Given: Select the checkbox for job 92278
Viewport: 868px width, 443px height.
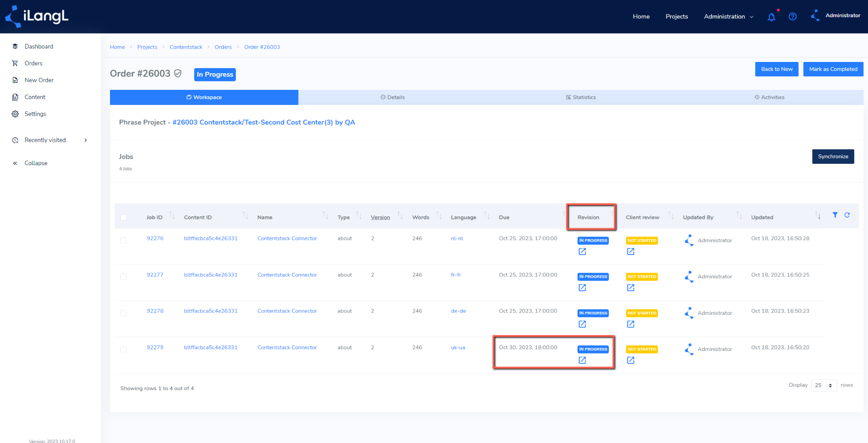Looking at the screenshot, I should coord(123,313).
